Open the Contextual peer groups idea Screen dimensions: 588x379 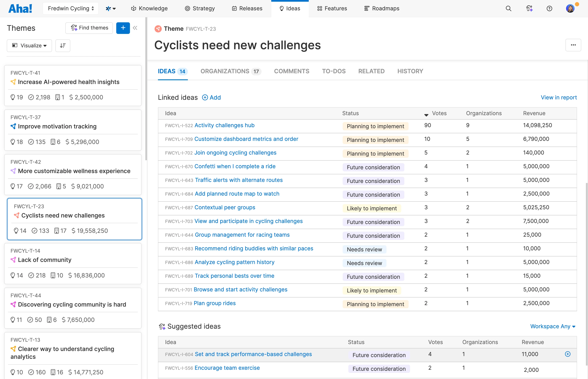(x=225, y=207)
